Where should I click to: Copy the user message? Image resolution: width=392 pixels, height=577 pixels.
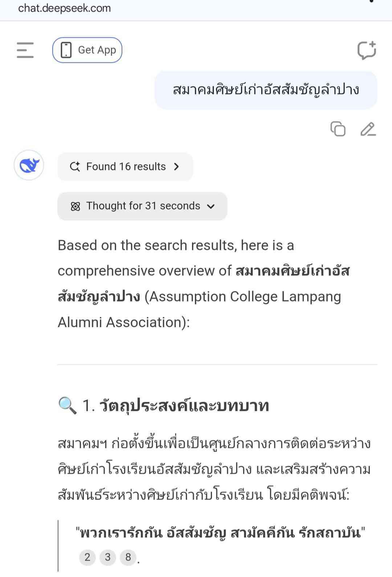coord(338,129)
